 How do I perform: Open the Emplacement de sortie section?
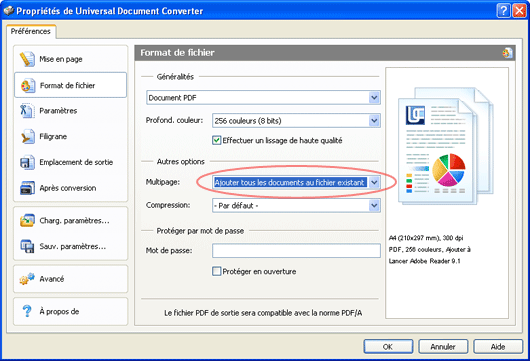70,162
